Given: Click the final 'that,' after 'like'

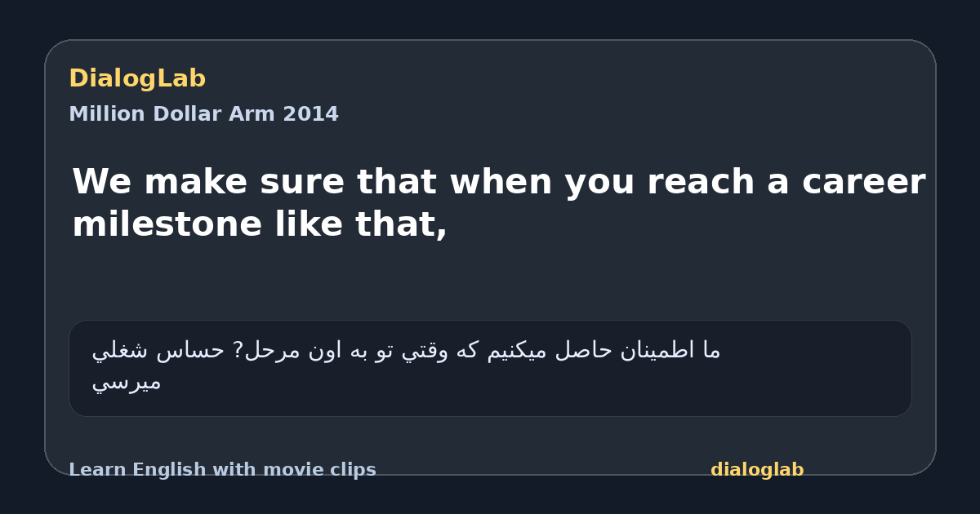Looking at the screenshot, I should [x=401, y=224].
